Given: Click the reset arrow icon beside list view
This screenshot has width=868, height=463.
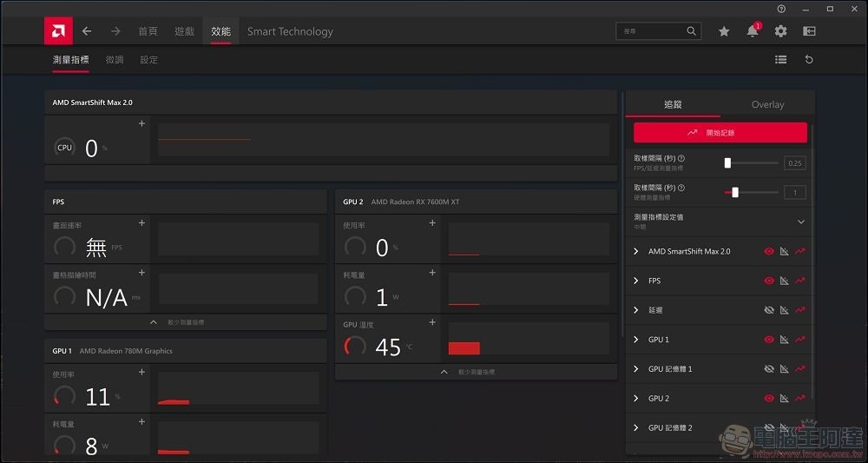Looking at the screenshot, I should point(809,59).
